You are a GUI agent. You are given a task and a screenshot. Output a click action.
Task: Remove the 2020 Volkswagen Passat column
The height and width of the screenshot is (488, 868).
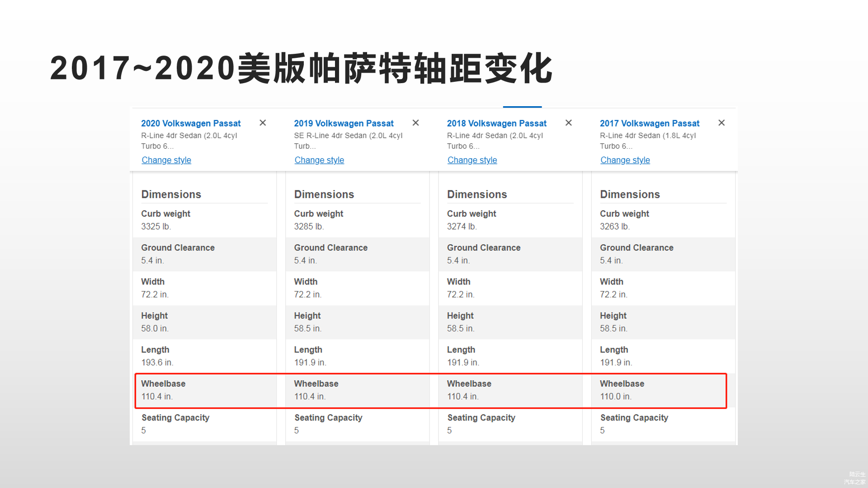263,123
